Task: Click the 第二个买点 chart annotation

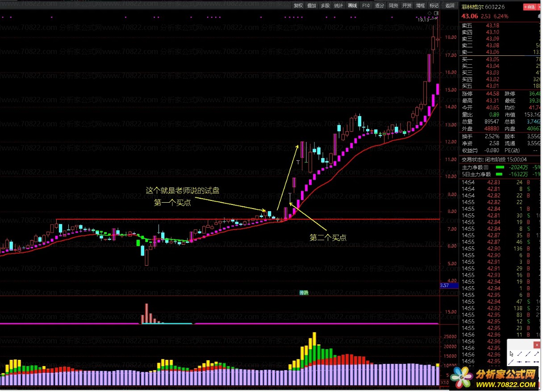Action: (328, 238)
